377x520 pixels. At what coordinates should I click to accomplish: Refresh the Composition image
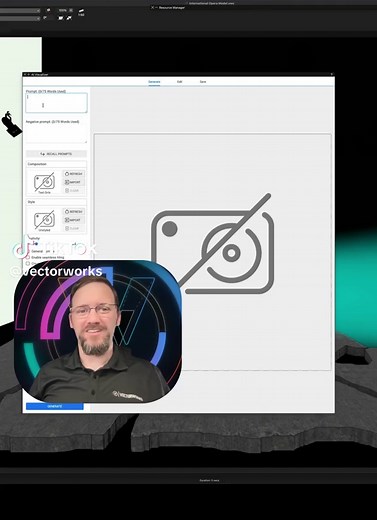point(74,174)
